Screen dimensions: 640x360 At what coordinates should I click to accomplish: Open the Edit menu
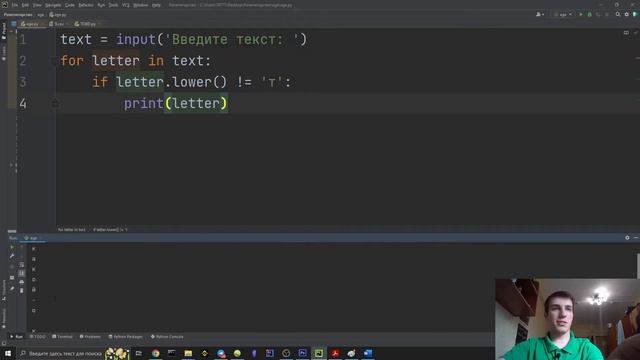click(x=25, y=5)
